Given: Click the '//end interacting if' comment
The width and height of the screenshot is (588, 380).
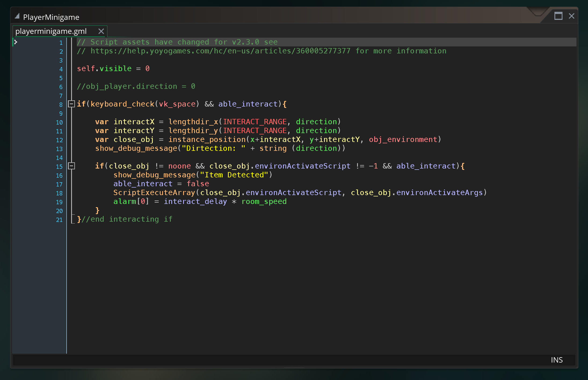Looking at the screenshot, I should coord(127,219).
